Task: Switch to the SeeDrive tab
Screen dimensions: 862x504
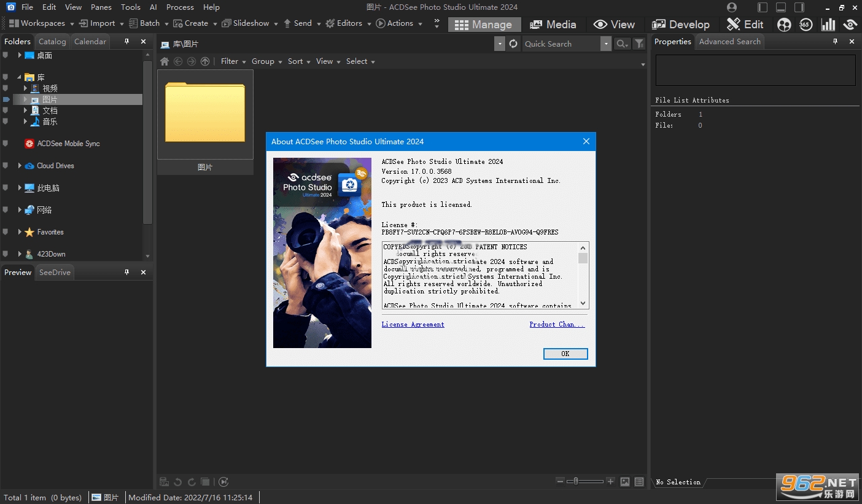Action: coord(55,272)
